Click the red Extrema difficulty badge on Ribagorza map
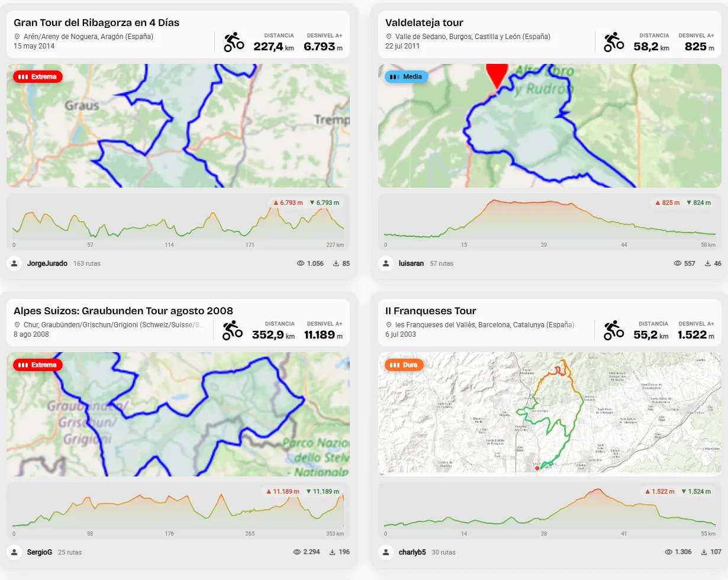 coord(37,76)
